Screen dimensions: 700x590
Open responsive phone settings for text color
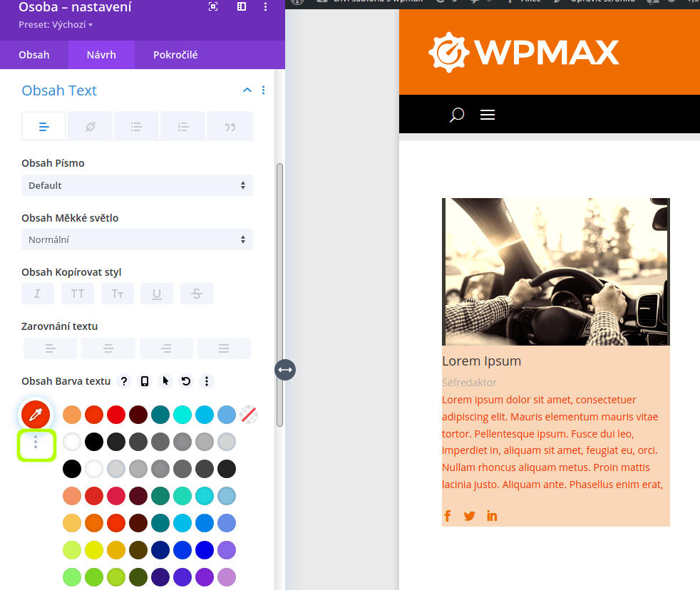tap(145, 381)
